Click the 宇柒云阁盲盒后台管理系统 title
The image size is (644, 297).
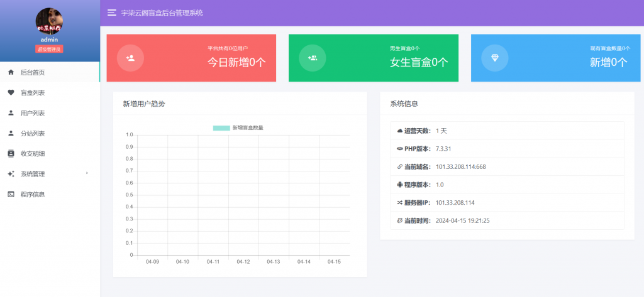[x=162, y=13]
